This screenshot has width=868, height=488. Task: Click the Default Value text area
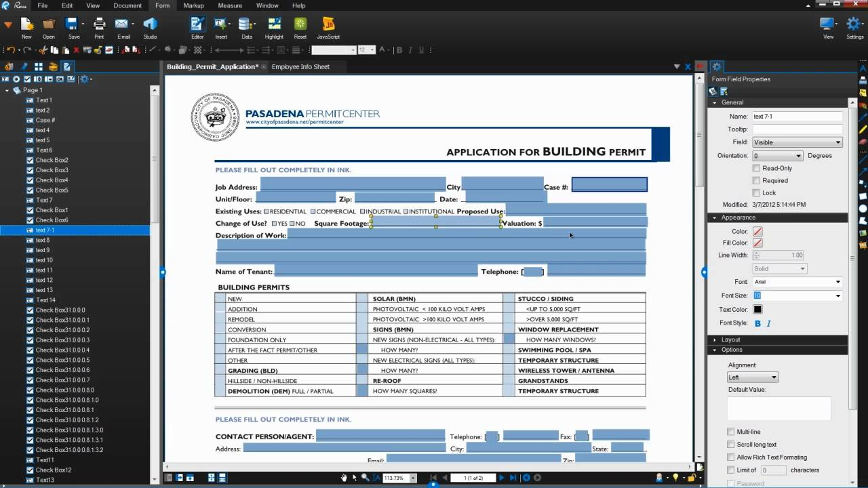[778, 409]
